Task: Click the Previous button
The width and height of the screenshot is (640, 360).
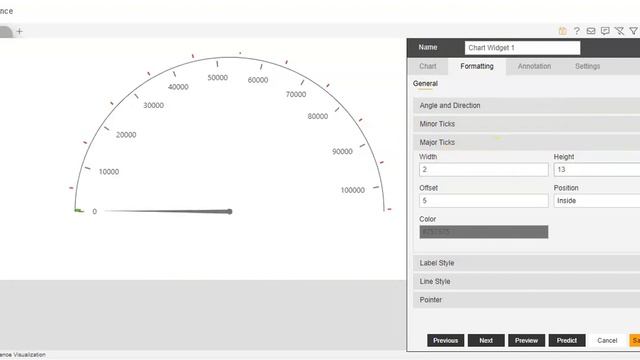Action: point(445,340)
